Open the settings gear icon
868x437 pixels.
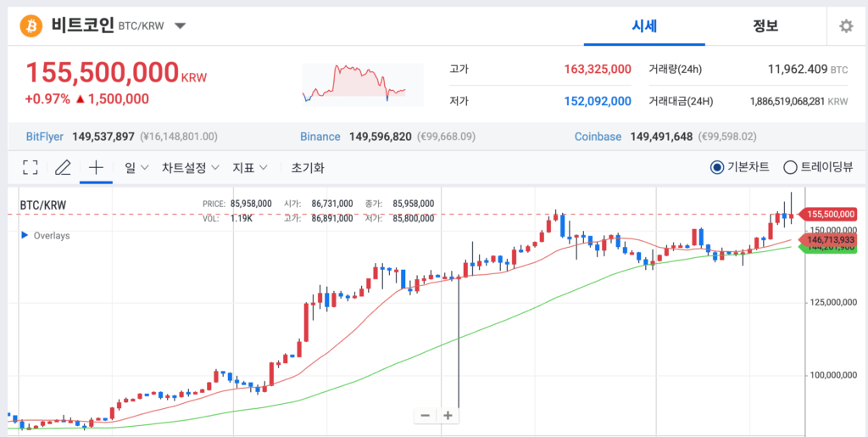[846, 26]
